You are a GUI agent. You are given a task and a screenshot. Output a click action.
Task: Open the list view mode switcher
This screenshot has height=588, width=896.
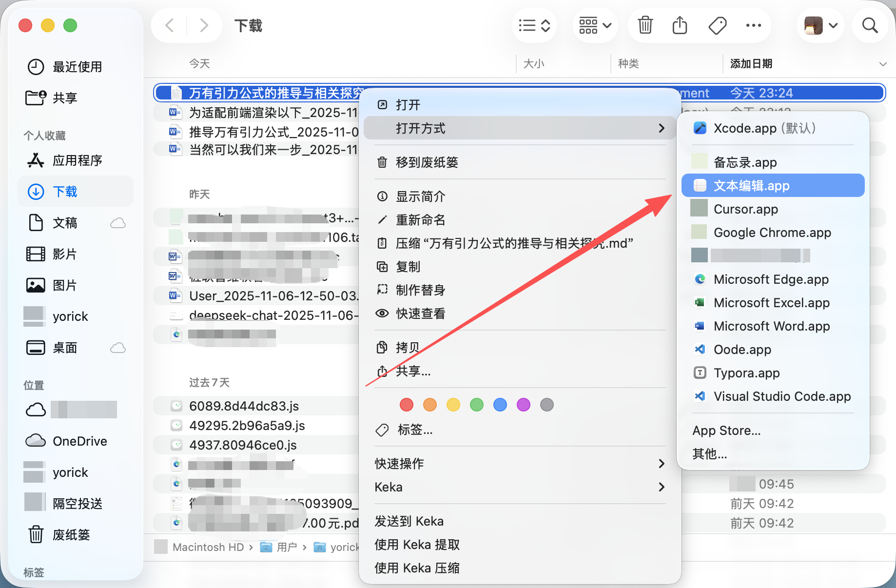coord(534,25)
